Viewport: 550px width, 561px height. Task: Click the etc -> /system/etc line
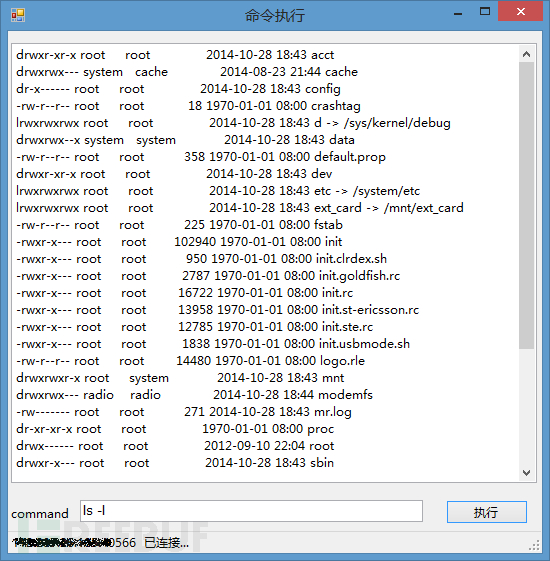(x=218, y=191)
